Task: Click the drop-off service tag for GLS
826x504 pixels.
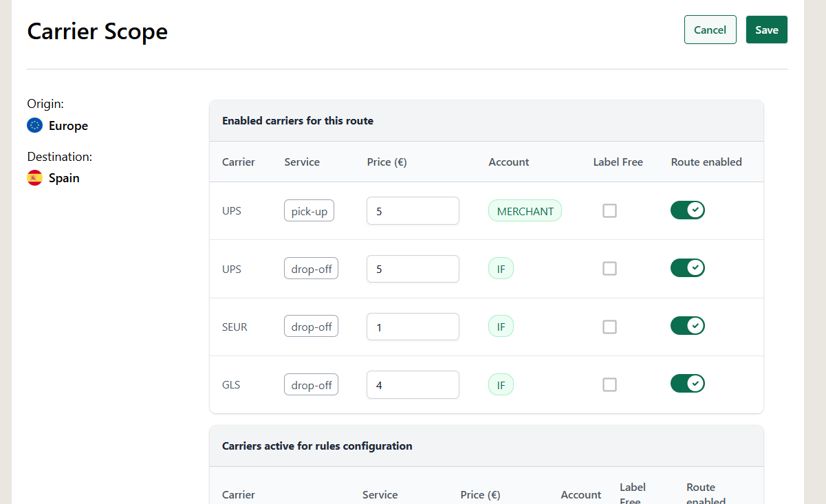Action: [311, 384]
